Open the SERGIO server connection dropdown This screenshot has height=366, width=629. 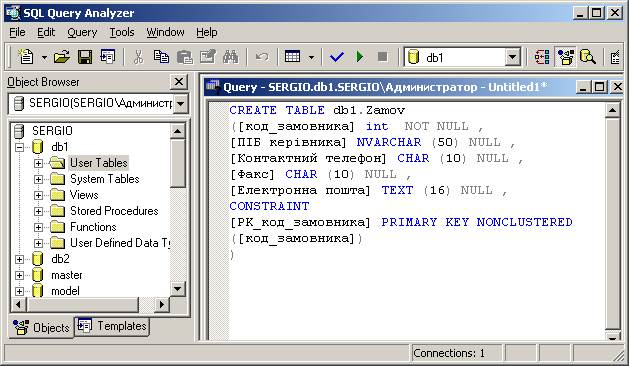181,104
